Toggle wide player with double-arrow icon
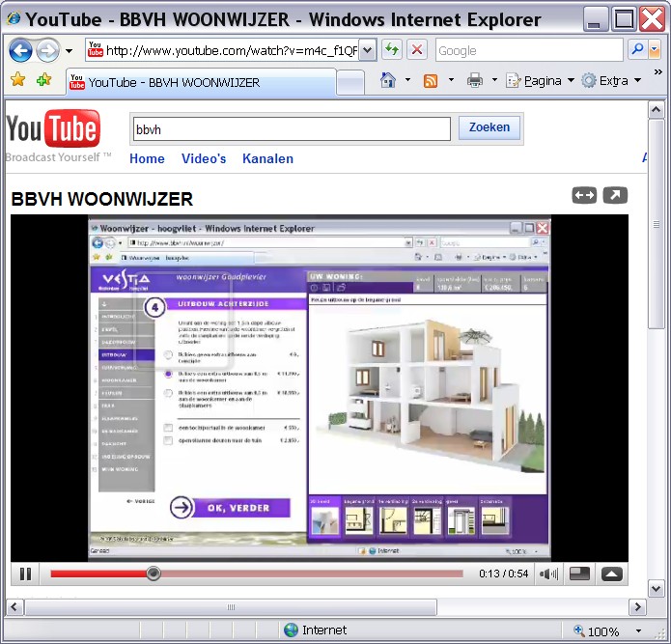671x644 pixels. click(584, 196)
